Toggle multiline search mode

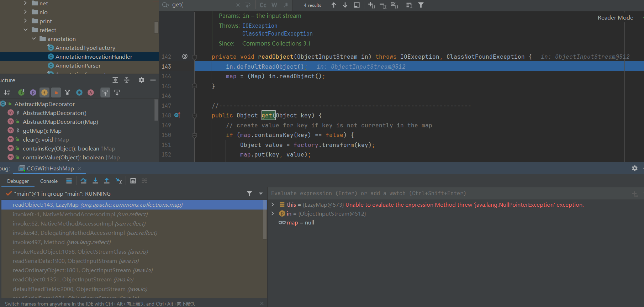(409, 5)
